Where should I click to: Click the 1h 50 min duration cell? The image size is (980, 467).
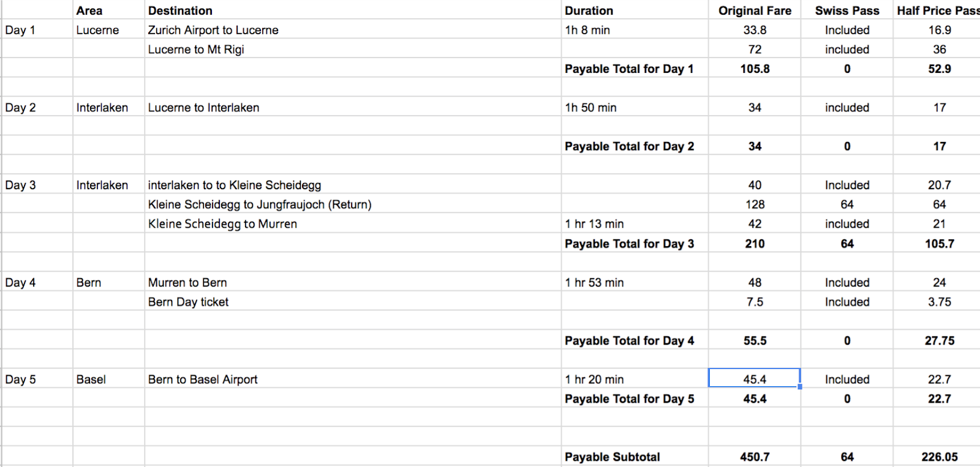tap(635, 108)
